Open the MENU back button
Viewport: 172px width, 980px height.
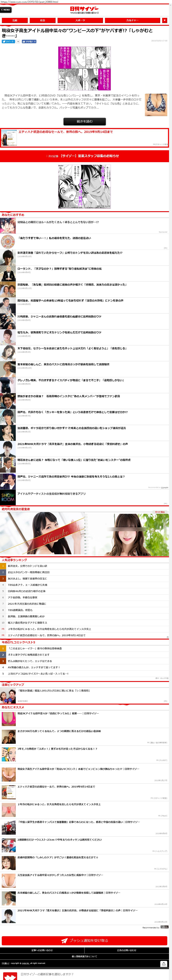[x=6, y=10]
